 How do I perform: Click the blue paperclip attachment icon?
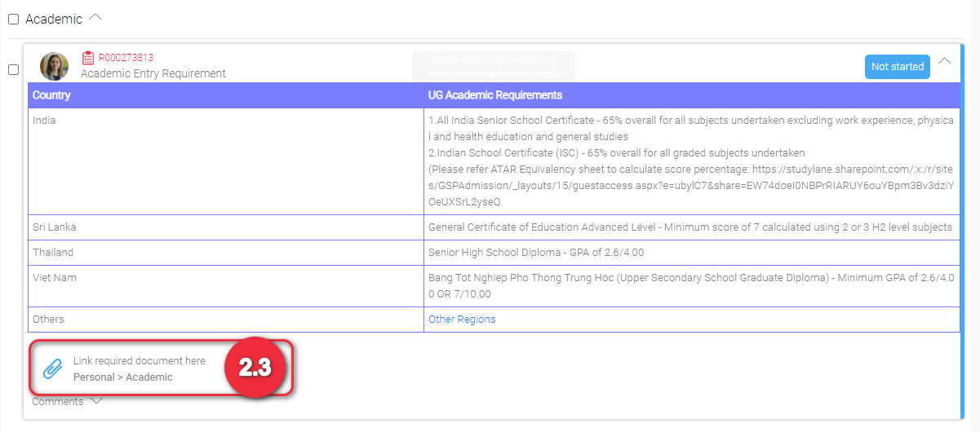[x=52, y=369]
